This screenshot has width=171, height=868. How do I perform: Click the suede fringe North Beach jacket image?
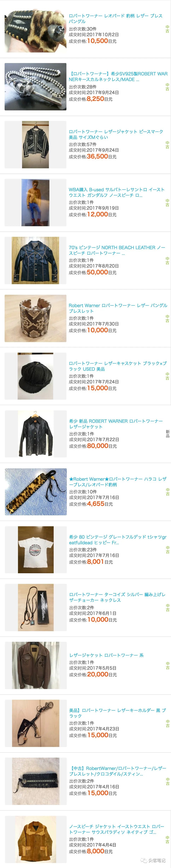[x=35, y=839]
